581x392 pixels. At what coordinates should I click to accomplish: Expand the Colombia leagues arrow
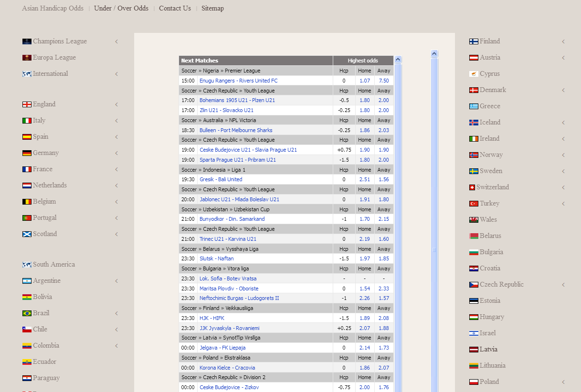116,346
